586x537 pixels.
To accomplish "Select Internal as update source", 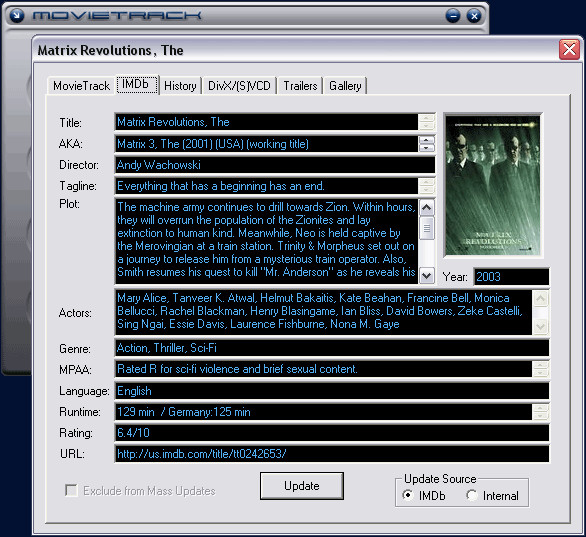I will (x=472, y=496).
